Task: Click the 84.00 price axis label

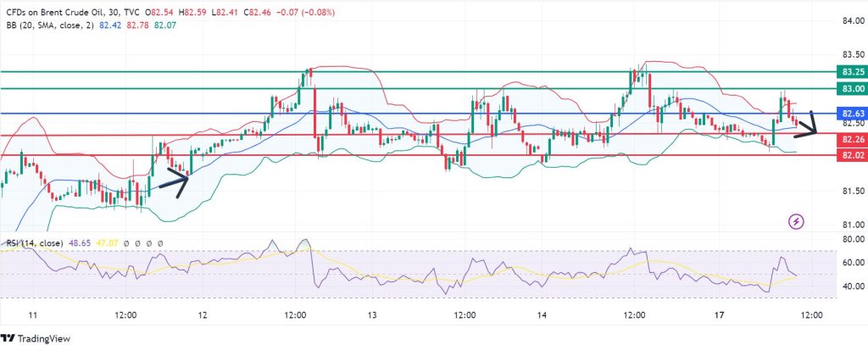Action: 853,21
